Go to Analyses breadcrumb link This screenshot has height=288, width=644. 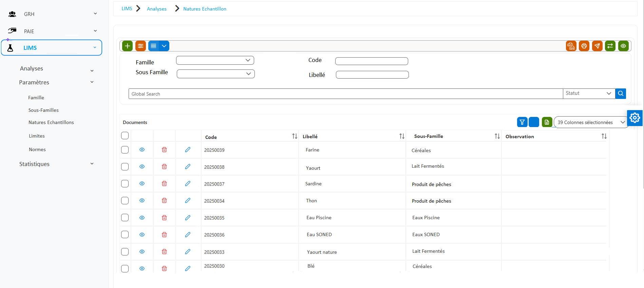tap(157, 9)
